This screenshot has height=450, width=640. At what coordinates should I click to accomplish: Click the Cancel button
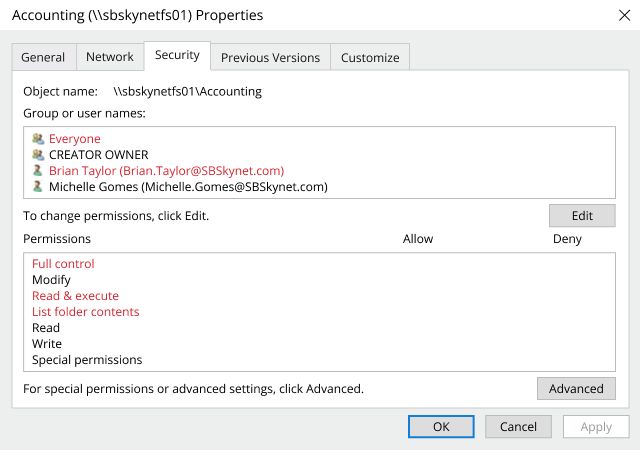[x=518, y=427]
